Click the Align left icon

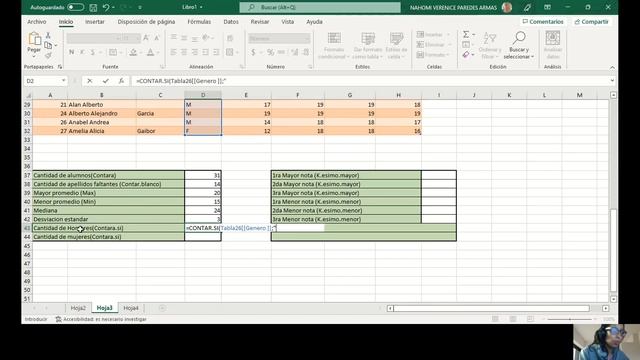(173, 52)
